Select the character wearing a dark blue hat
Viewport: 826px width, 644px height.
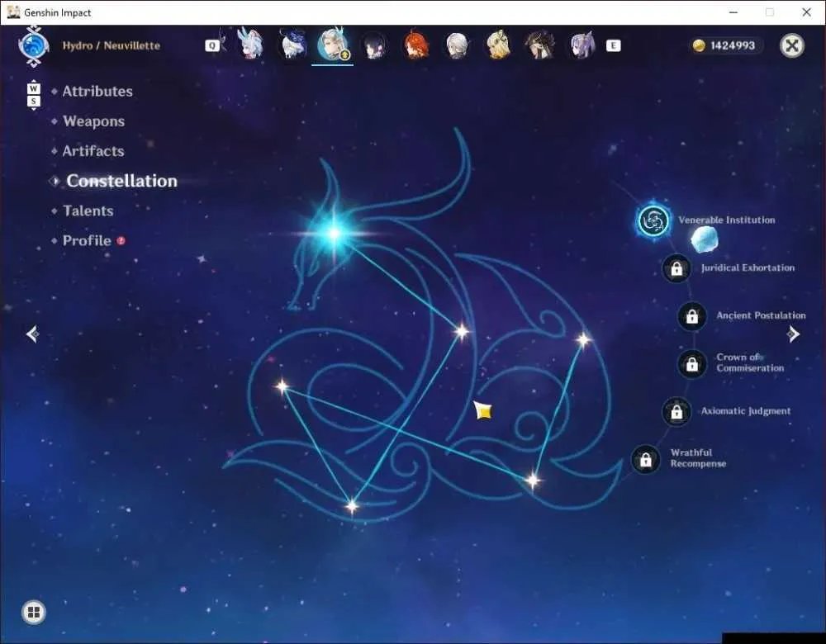(292, 45)
